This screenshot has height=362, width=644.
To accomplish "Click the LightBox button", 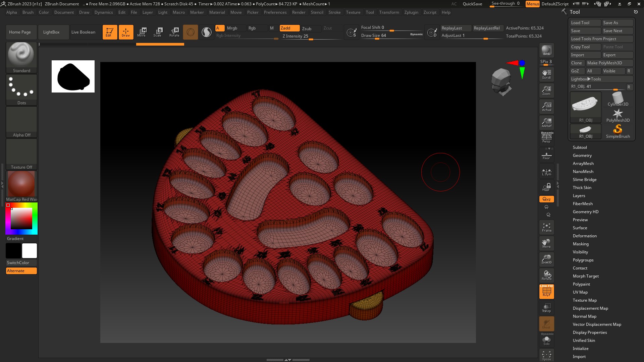I will pos(54,32).
